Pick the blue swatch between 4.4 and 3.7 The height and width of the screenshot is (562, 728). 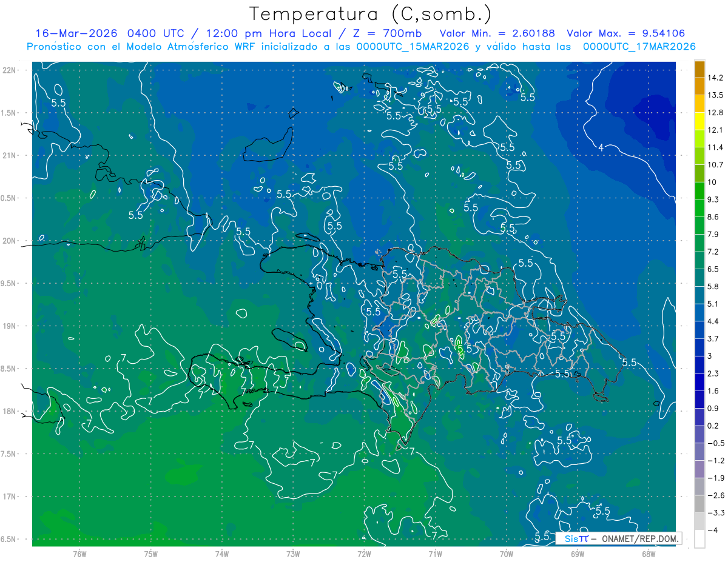pos(699,329)
